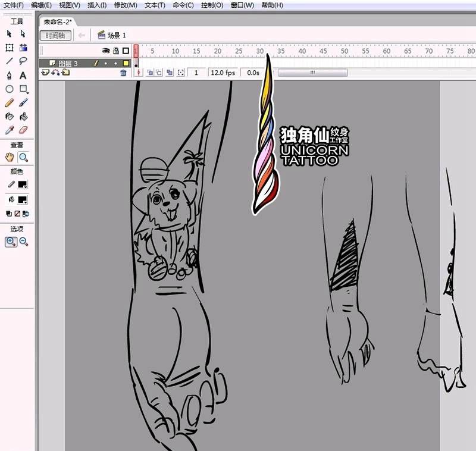Click the 时间轴 button

click(x=56, y=35)
